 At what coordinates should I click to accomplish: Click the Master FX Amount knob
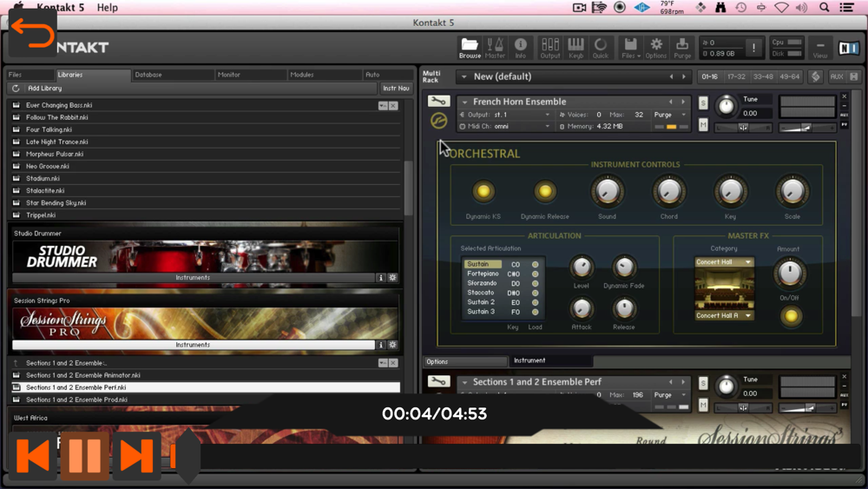click(x=790, y=273)
